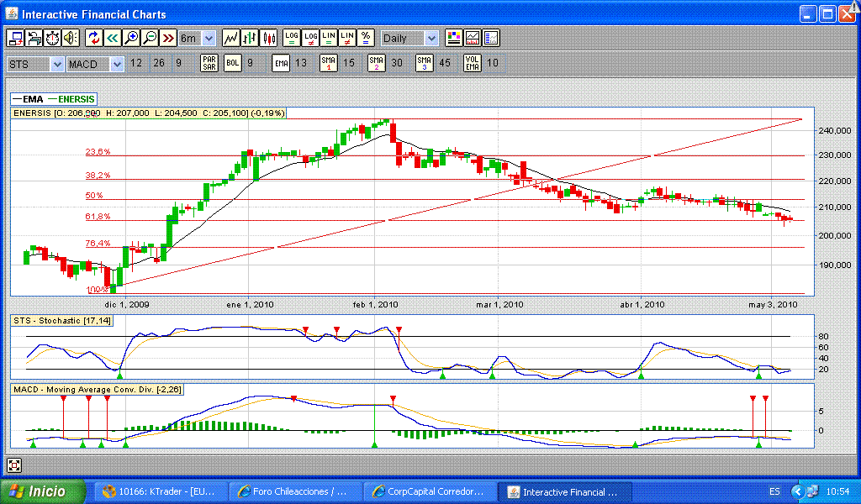Open the Daily interval dropdown

coord(430,38)
